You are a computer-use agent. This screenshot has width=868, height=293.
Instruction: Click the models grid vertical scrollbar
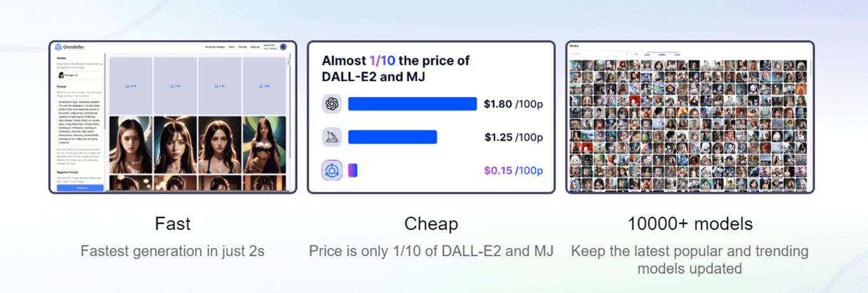pos(811,70)
